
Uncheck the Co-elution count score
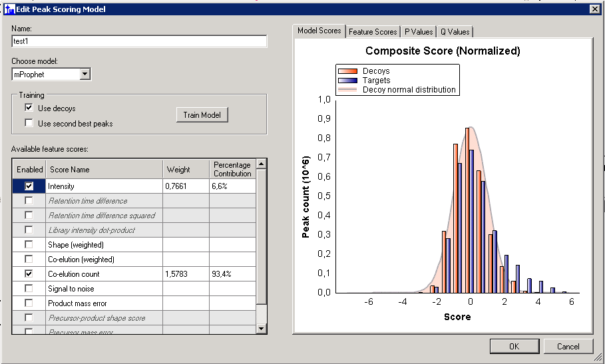pyautogui.click(x=29, y=273)
